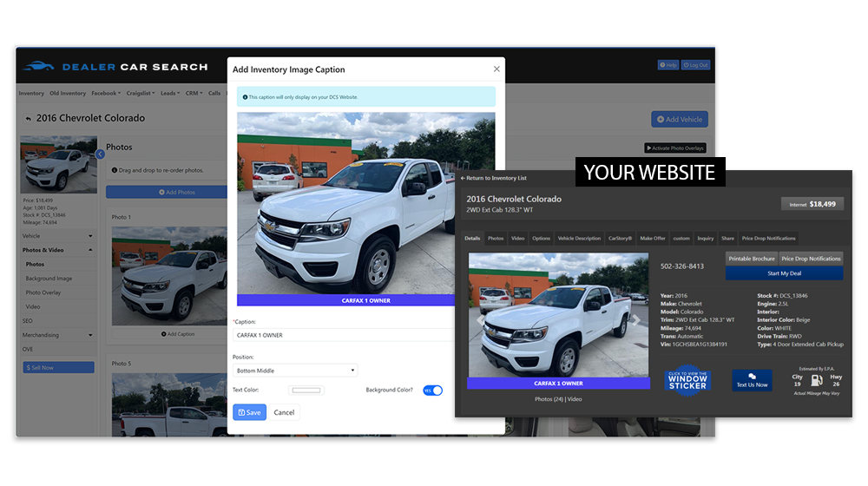Click the Caption text field
Viewport: 868px width, 486px height.
coord(343,335)
